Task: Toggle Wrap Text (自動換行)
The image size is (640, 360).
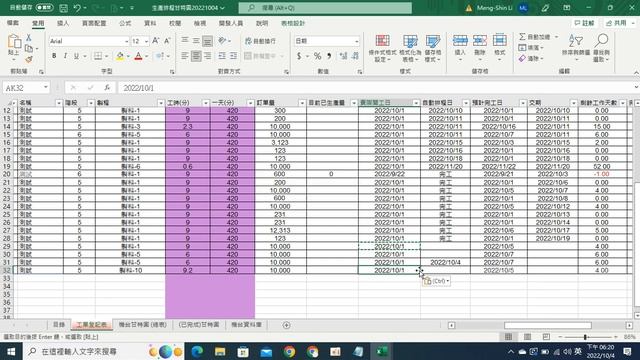Action: click(x=260, y=41)
